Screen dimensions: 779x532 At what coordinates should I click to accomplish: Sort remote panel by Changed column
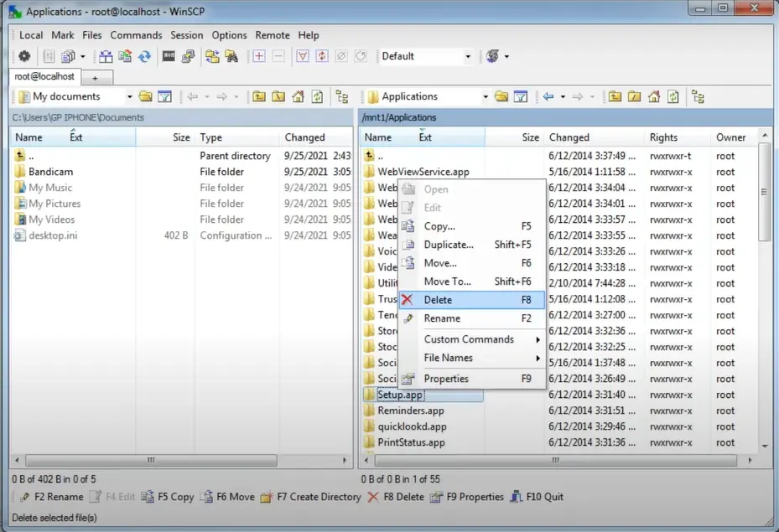pyautogui.click(x=595, y=137)
